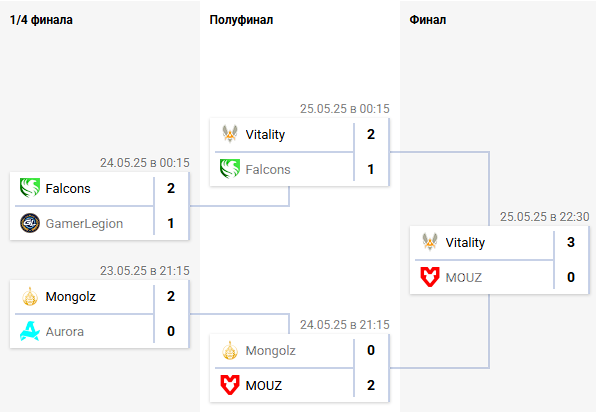Open the Aurora team name link
Image resolution: width=596 pixels, height=412 pixels.
[x=65, y=331]
